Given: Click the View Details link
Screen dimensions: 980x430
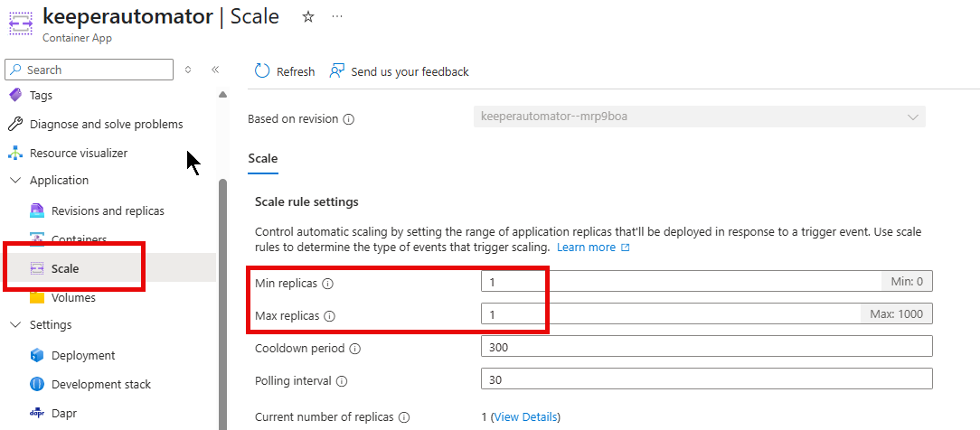Looking at the screenshot, I should click(526, 417).
